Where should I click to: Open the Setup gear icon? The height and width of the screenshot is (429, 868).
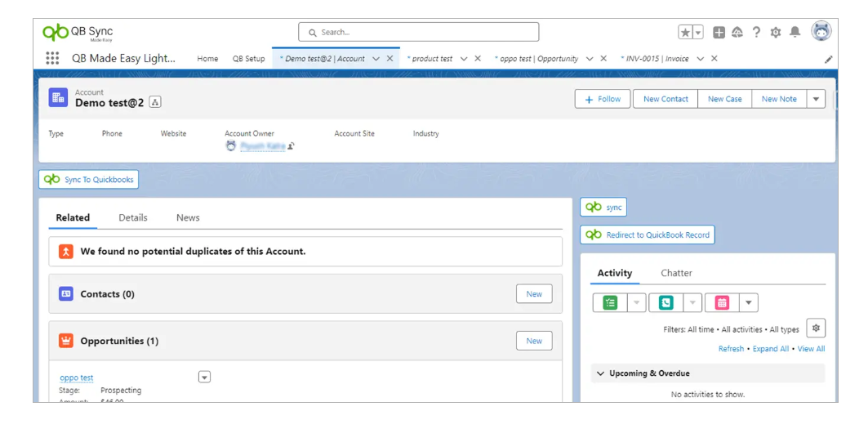click(x=776, y=33)
